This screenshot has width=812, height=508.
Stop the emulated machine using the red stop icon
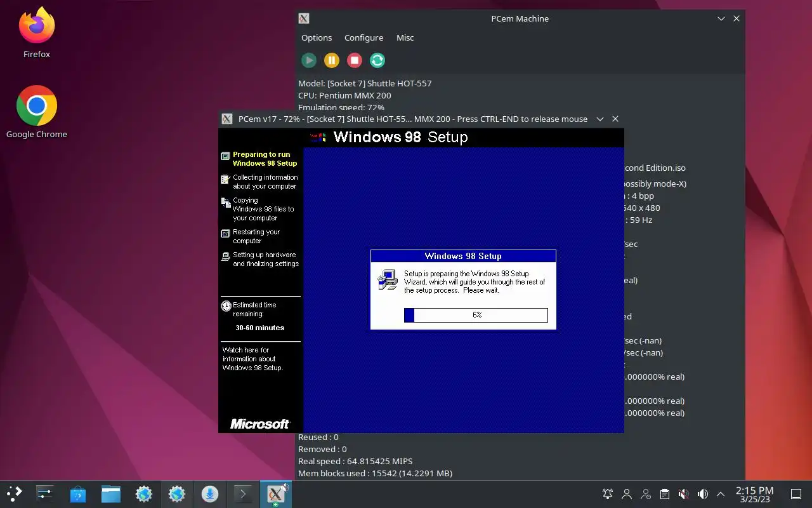[355, 60]
